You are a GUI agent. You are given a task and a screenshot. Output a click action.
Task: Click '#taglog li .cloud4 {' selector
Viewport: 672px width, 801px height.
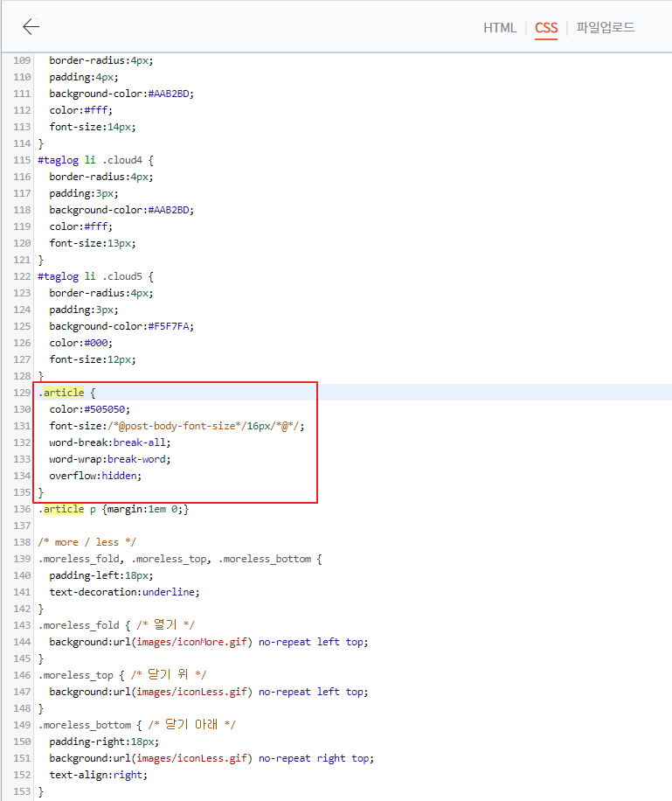95,160
